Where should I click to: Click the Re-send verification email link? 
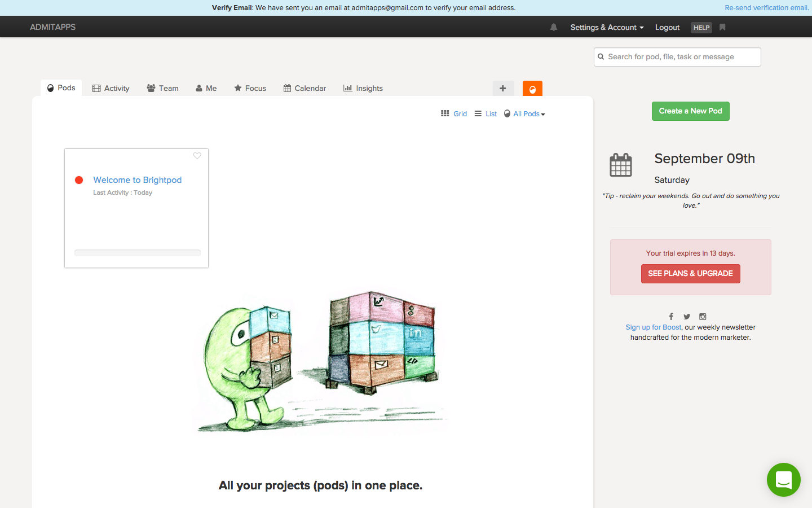pos(766,8)
